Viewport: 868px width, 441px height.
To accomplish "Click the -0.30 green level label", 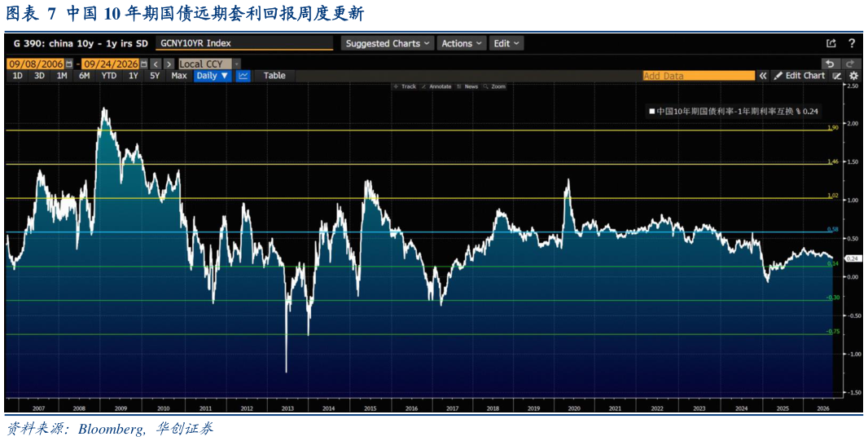I will point(832,298).
